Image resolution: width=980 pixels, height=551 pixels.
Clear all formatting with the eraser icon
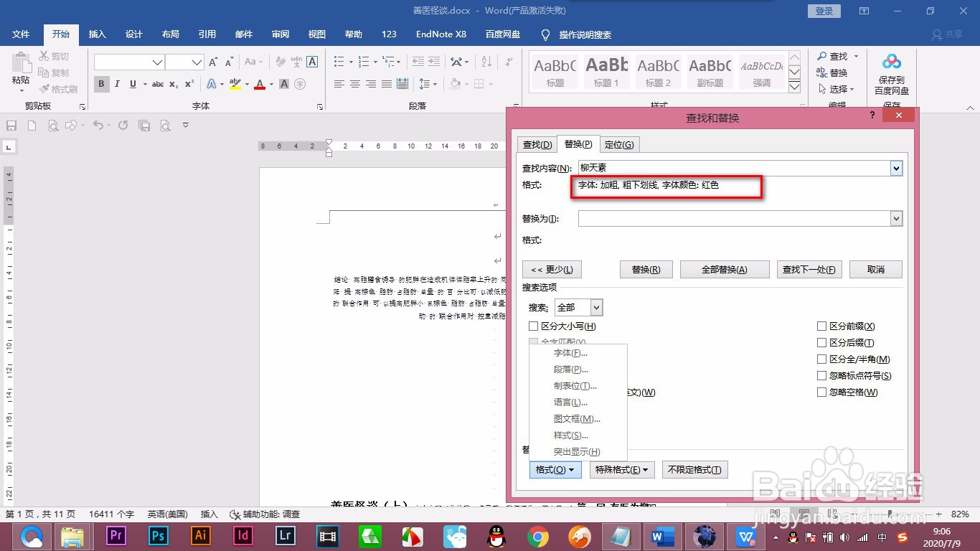tap(281, 62)
